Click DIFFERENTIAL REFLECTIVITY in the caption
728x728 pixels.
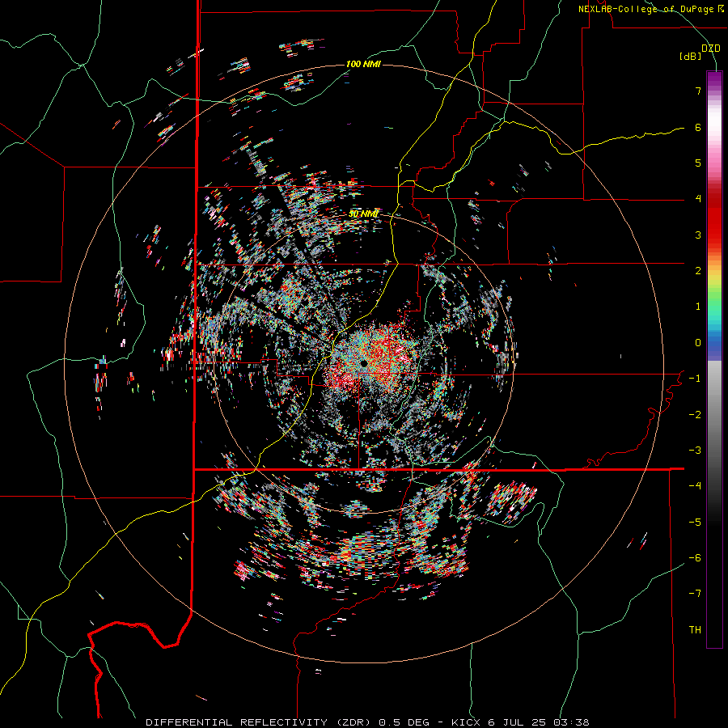[x=237, y=722]
